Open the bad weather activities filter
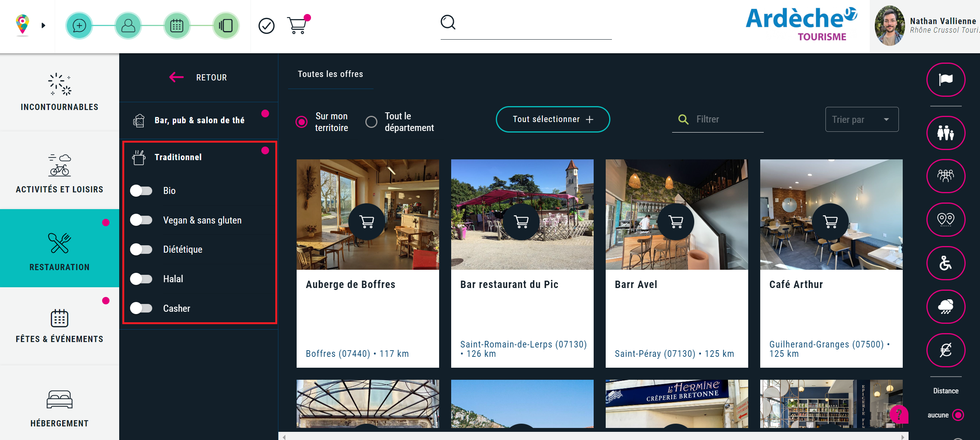Viewport: 980px width, 440px height. [x=946, y=307]
